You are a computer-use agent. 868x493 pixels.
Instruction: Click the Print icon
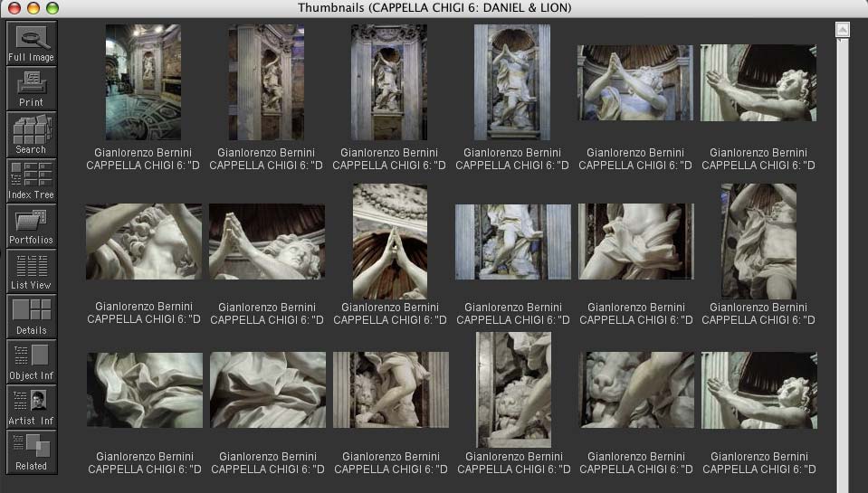(x=32, y=89)
